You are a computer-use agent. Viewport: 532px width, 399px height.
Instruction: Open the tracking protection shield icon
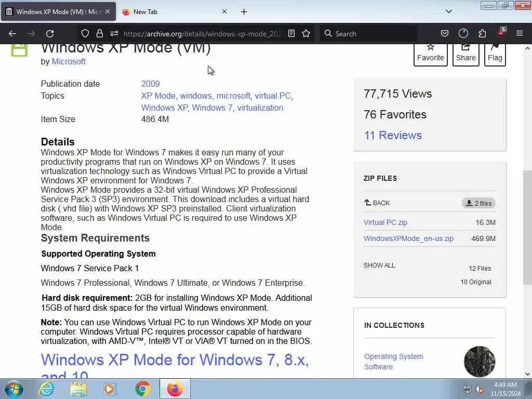(x=85, y=34)
